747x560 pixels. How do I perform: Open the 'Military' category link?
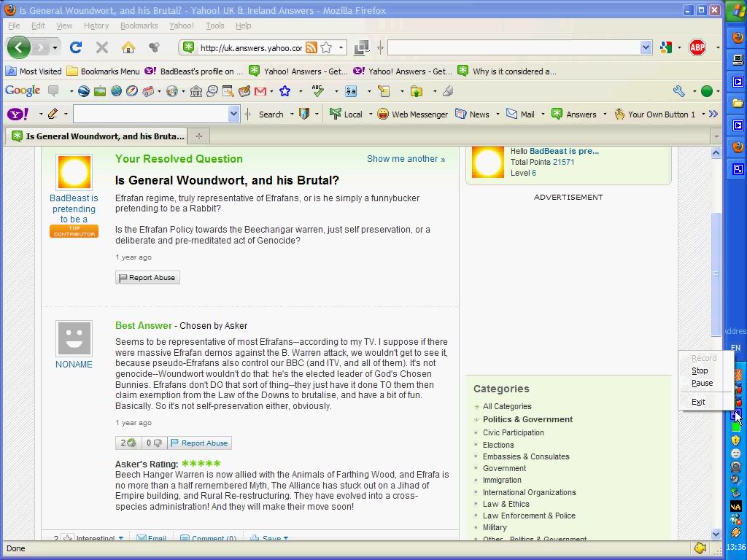click(495, 527)
